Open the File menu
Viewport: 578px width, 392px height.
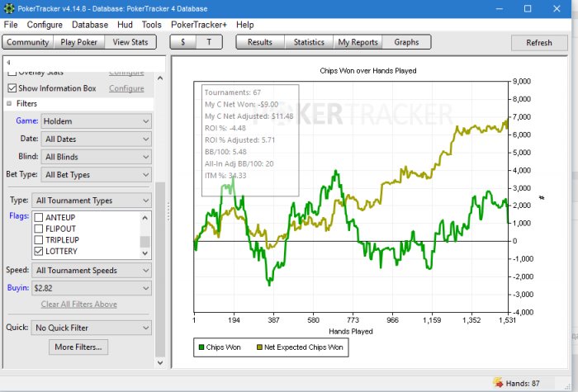point(11,25)
